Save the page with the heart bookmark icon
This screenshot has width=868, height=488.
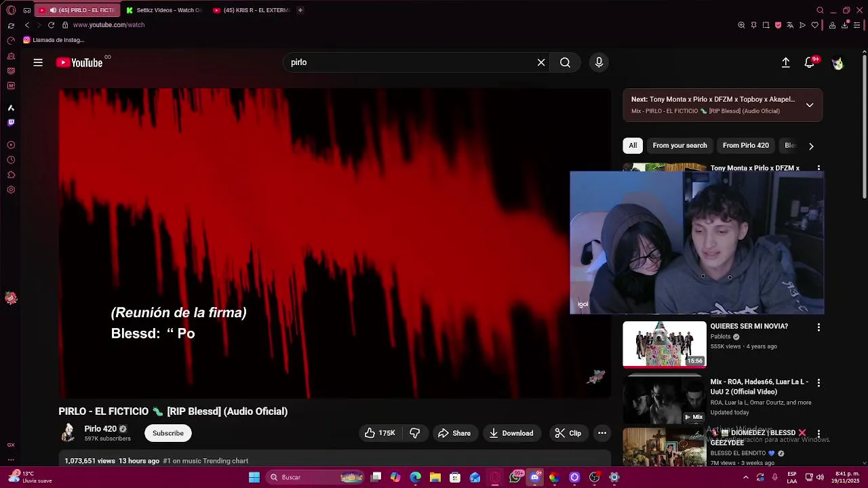pyautogui.click(x=814, y=25)
